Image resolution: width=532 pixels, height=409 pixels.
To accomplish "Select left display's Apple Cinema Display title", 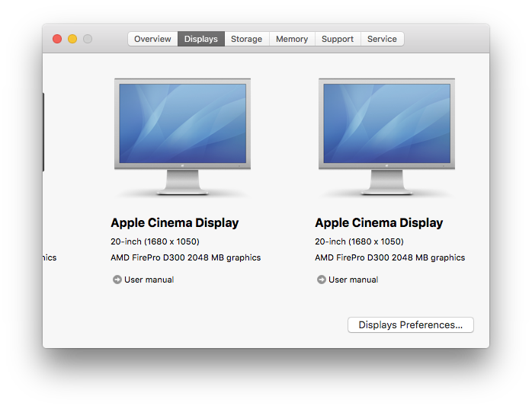I will click(x=175, y=223).
